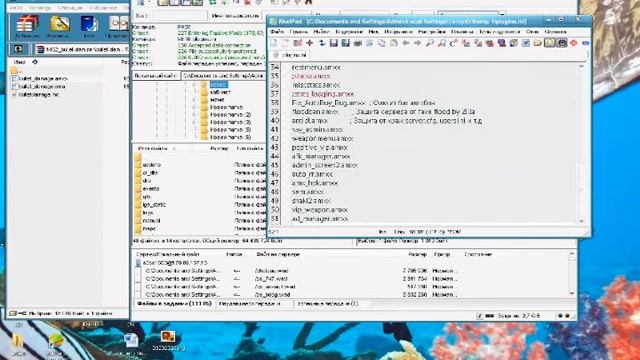Click AkelPad Save All icon
Screen dimensions: 640x360
pyautogui.click(x=345, y=43)
